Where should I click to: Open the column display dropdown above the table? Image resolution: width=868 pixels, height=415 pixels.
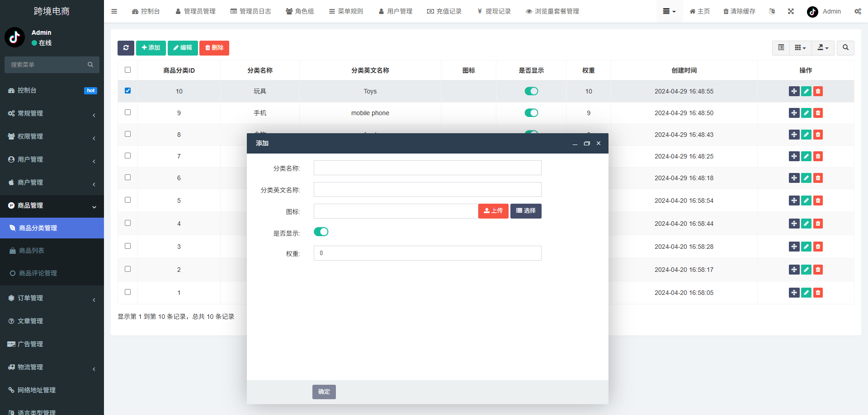(x=799, y=48)
